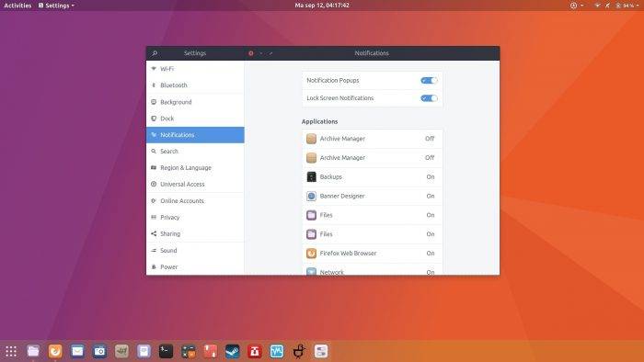Open accessibility menu in top bar
Image resolution: width=644 pixels, height=362 pixels.
pyautogui.click(x=576, y=6)
